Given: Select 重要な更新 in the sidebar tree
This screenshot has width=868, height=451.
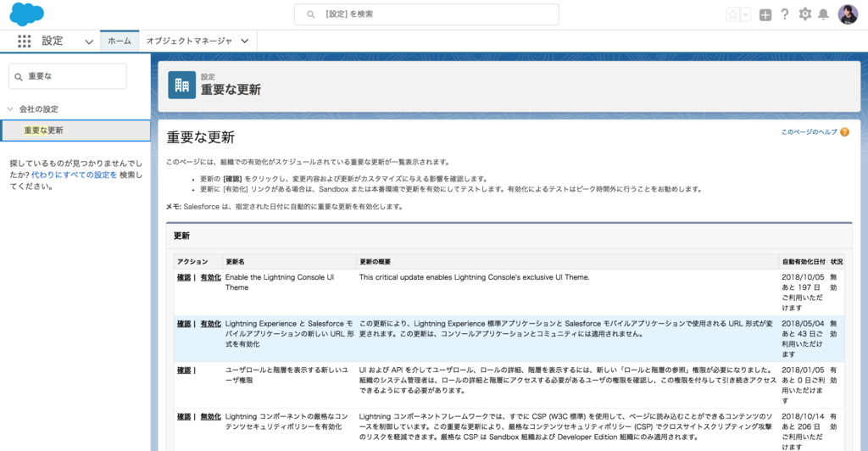Looking at the screenshot, I should point(75,131).
